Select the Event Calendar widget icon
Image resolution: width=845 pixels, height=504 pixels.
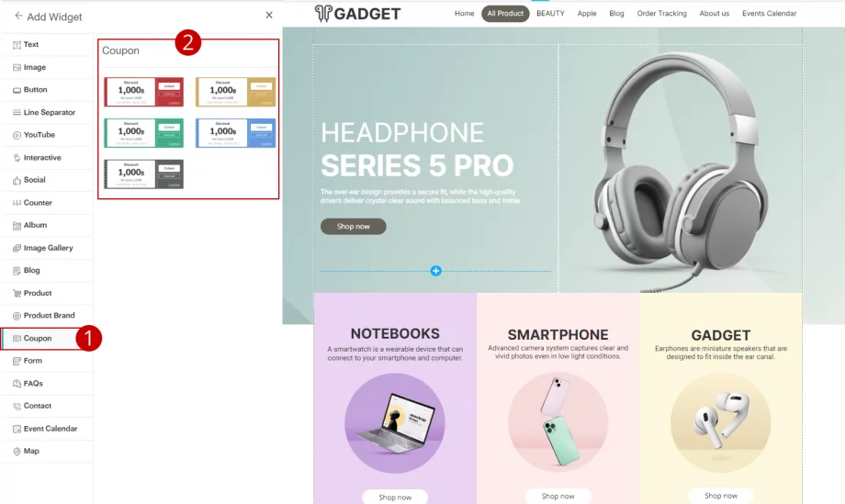(x=17, y=429)
